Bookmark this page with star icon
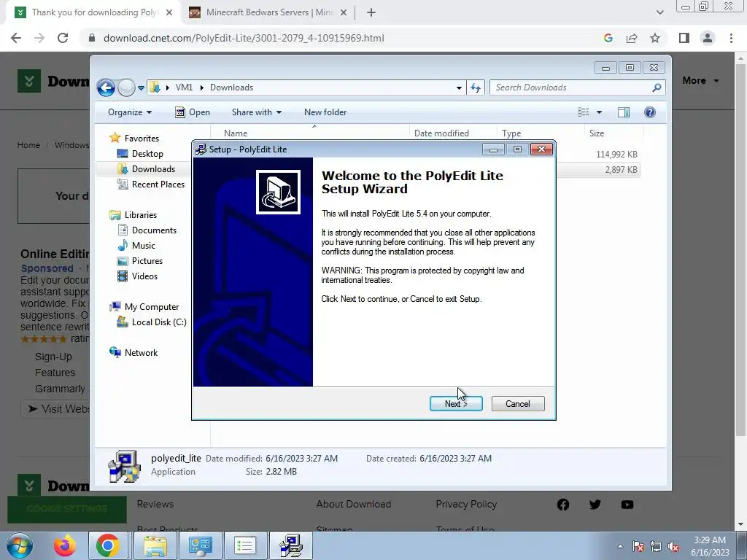Image resolution: width=747 pixels, height=560 pixels. click(655, 38)
